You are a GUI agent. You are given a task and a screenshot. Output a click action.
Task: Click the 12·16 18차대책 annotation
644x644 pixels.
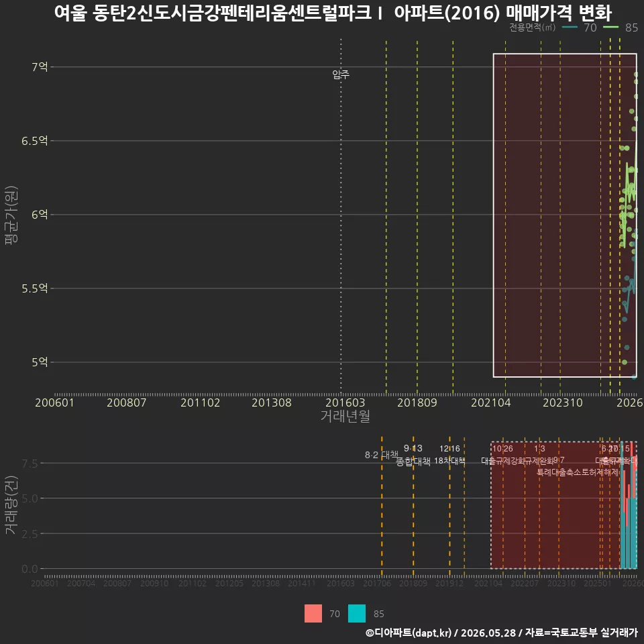(x=449, y=455)
